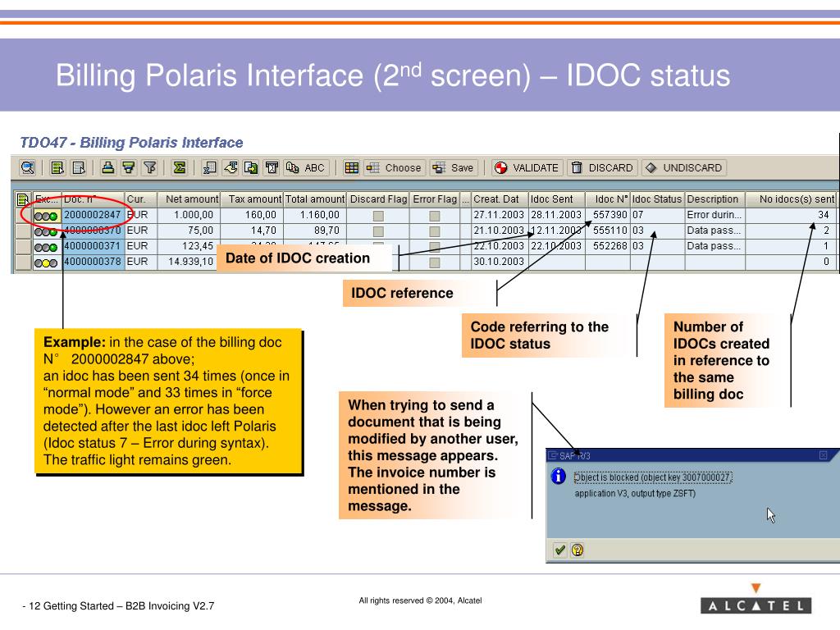Tick Error Flag for the 30.10.2003 row
The height and width of the screenshot is (630, 840).
pos(435,262)
